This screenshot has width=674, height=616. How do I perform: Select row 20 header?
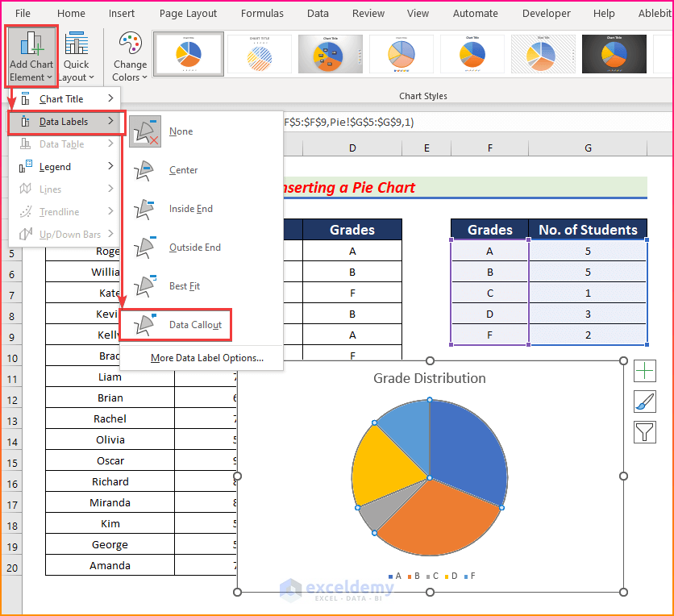tap(12, 568)
